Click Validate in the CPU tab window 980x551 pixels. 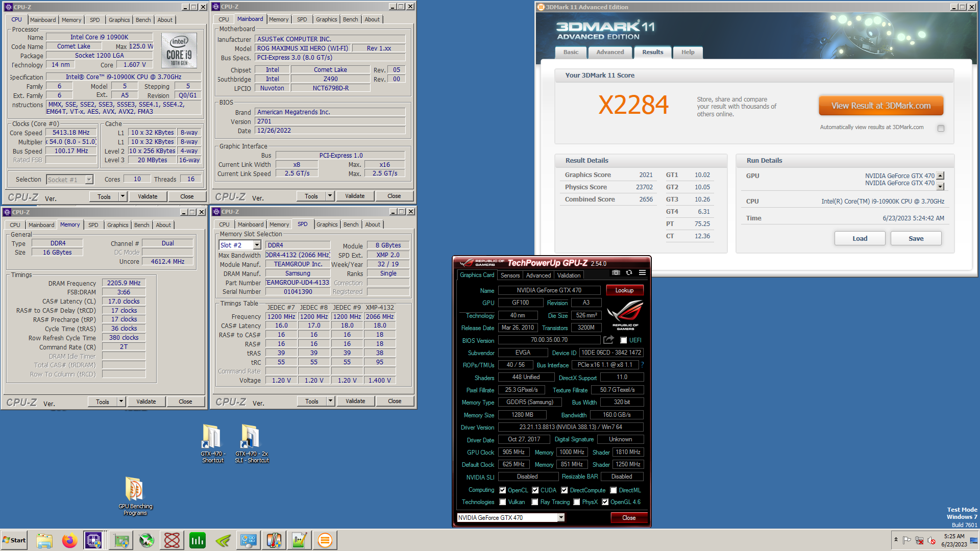click(x=148, y=196)
